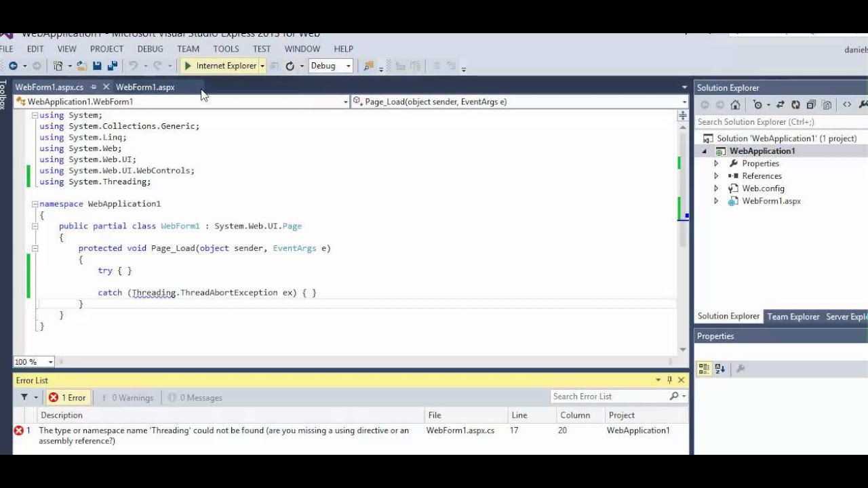Click View Code angle-bracket icon
Viewport: 868px width, 488px height.
(847, 104)
